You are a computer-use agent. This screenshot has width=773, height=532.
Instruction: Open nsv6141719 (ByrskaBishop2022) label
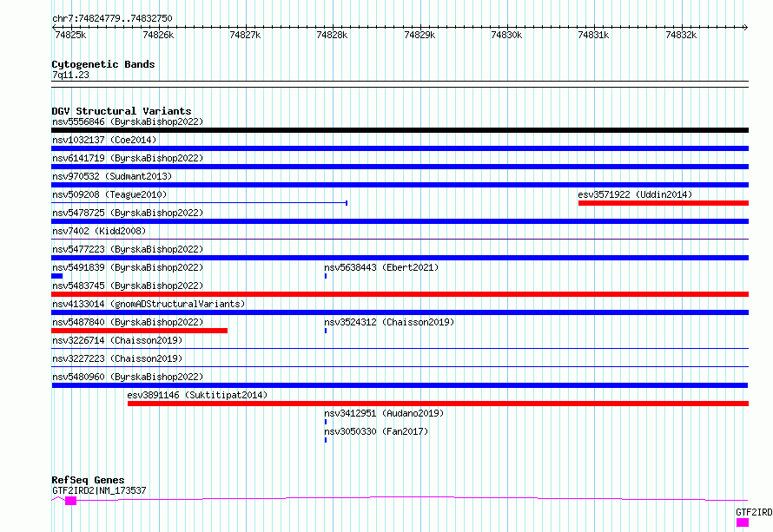point(128,158)
